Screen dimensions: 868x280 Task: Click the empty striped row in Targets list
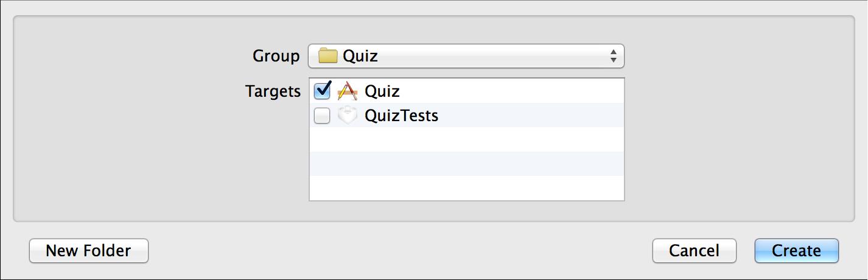467,164
